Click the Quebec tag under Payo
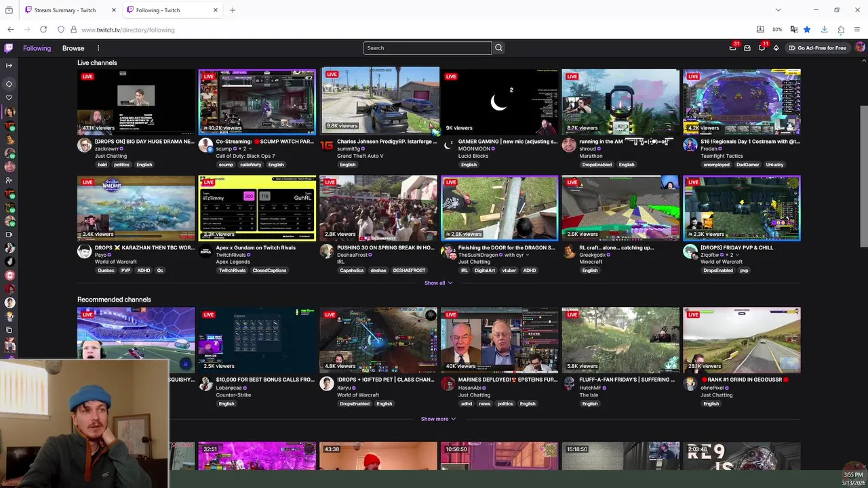 [106, 270]
